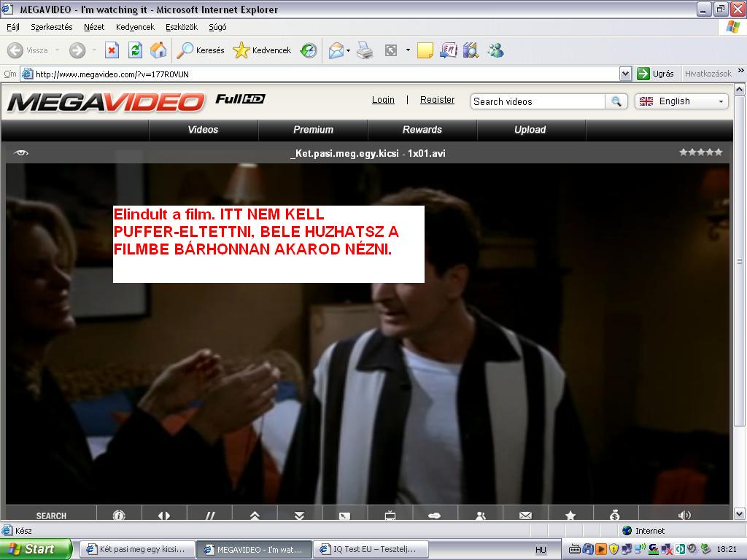The image size is (747, 560).
Task: Refresh the page with the toolbar icon
Action: pyautogui.click(x=135, y=50)
